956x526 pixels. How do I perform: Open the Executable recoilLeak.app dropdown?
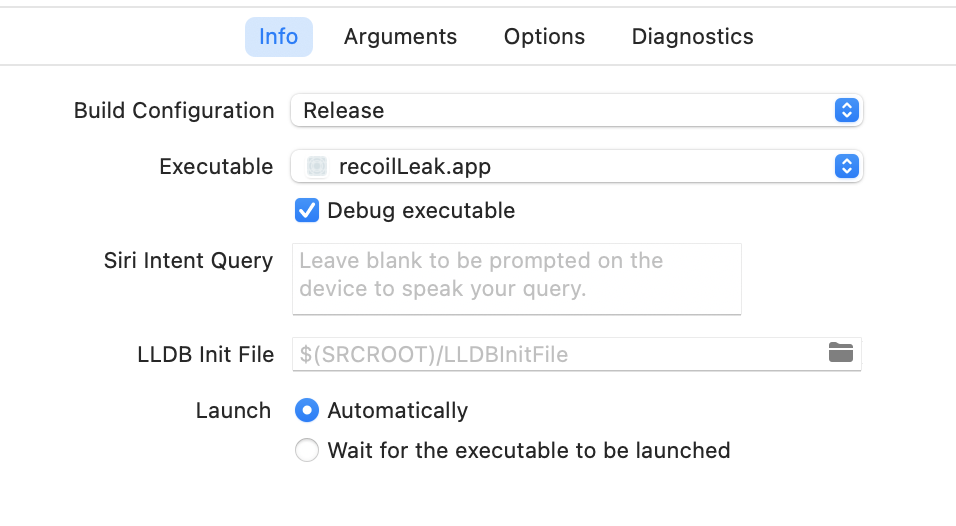point(576,166)
